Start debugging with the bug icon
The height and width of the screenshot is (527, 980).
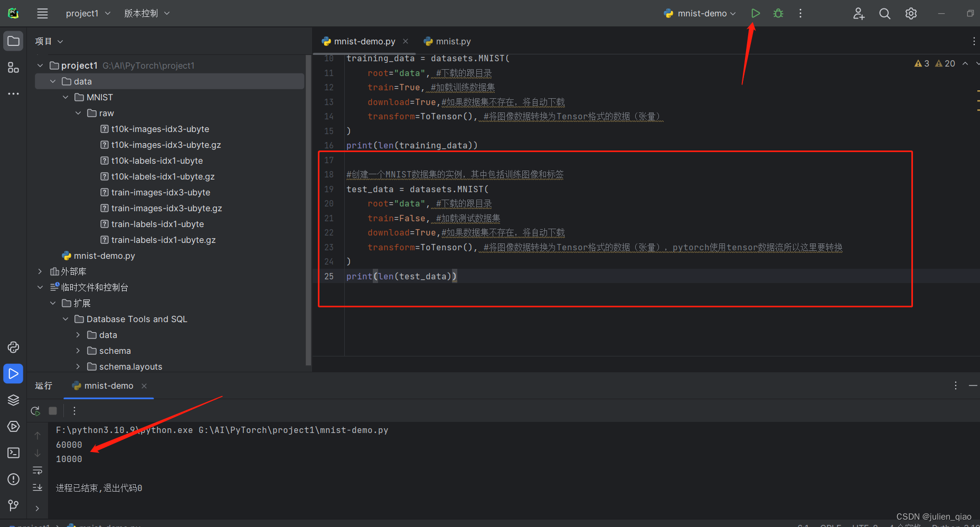[778, 14]
